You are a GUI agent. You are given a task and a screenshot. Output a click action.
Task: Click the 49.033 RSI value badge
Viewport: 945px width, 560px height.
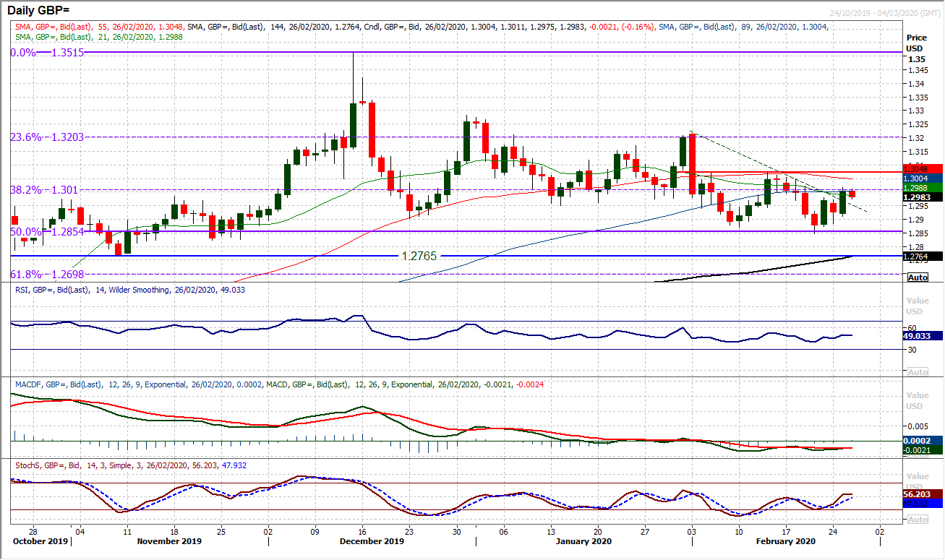coord(917,335)
